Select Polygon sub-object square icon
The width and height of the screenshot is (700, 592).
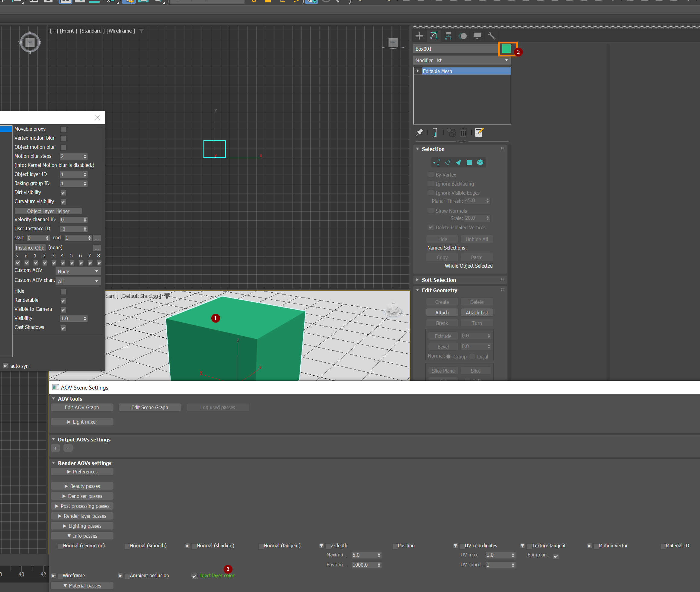tap(469, 162)
